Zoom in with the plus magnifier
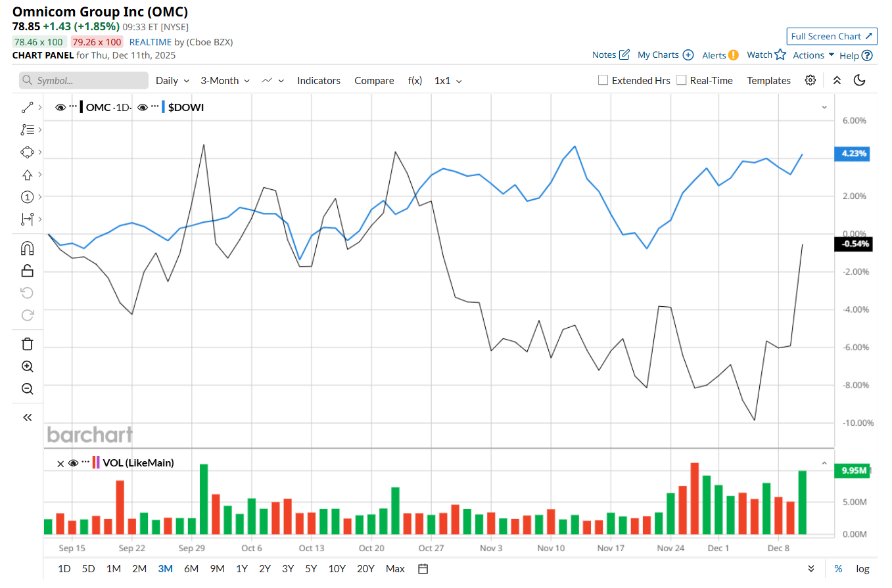The width and height of the screenshot is (892, 588). 27,367
